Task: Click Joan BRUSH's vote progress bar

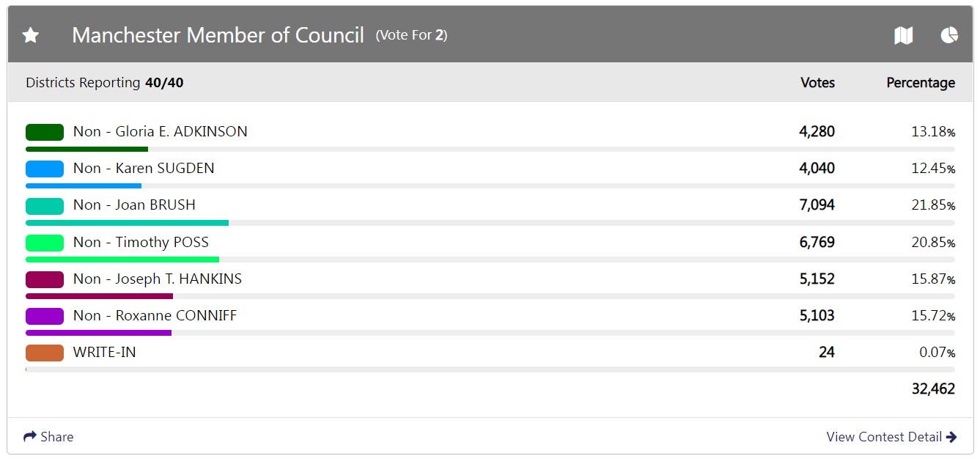Action: (127, 223)
